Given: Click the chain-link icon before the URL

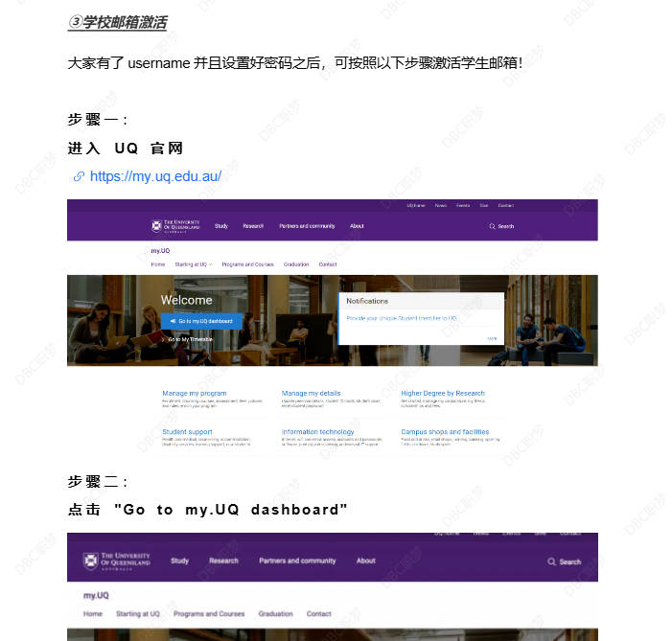Looking at the screenshot, I should (x=79, y=176).
